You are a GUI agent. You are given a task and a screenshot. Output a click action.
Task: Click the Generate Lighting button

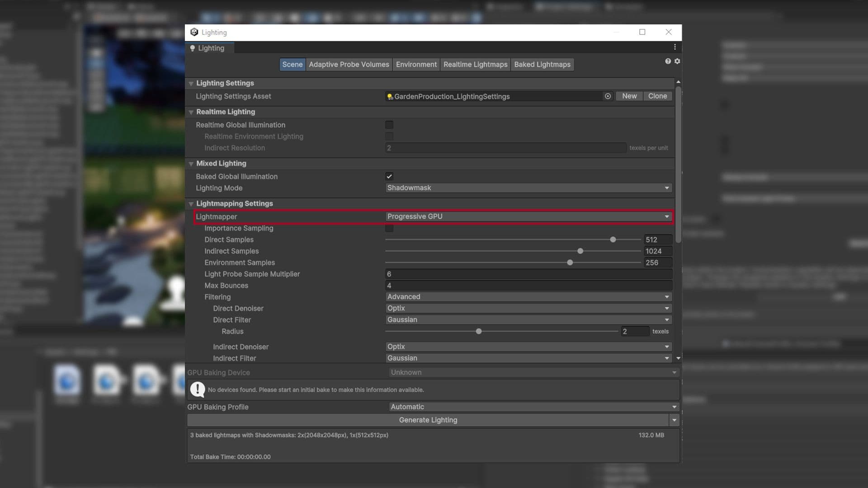pyautogui.click(x=428, y=420)
